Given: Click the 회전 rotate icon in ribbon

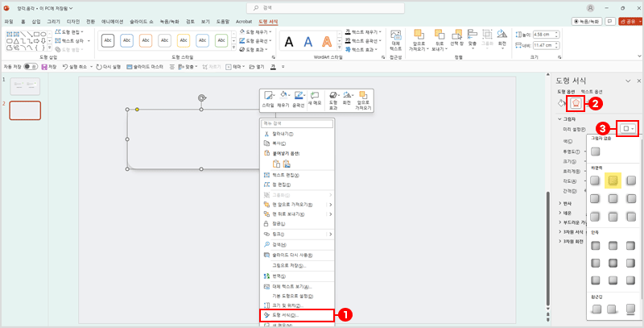Looking at the screenshot, I should [x=502, y=35].
